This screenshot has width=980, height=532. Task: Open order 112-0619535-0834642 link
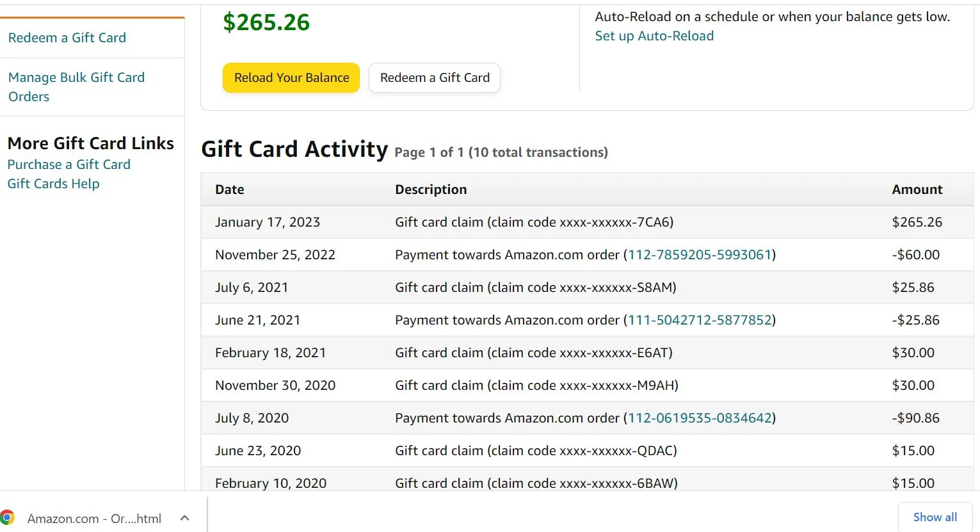(700, 418)
